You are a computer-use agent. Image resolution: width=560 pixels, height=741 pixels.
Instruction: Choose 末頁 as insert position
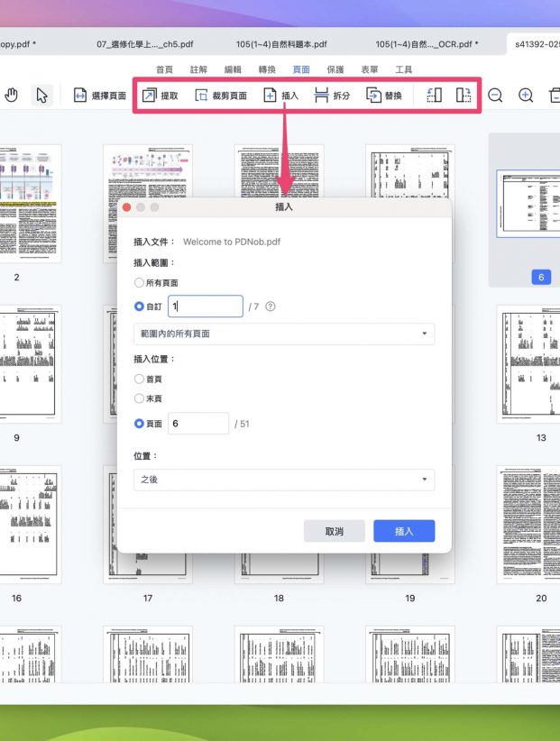click(x=140, y=398)
